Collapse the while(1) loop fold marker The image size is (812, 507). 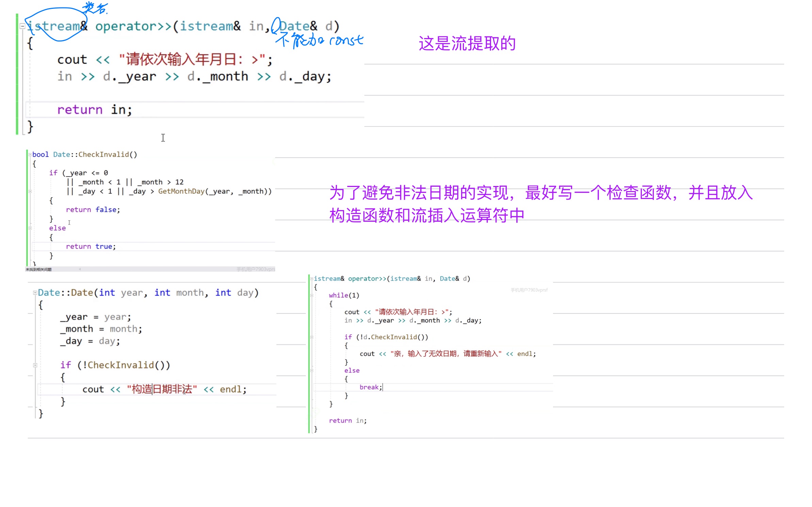(x=311, y=295)
